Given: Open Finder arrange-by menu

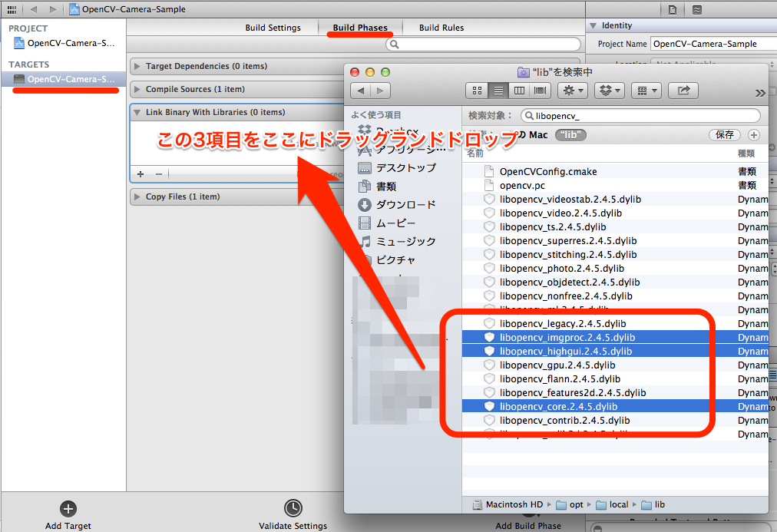Looking at the screenshot, I should coord(646,91).
